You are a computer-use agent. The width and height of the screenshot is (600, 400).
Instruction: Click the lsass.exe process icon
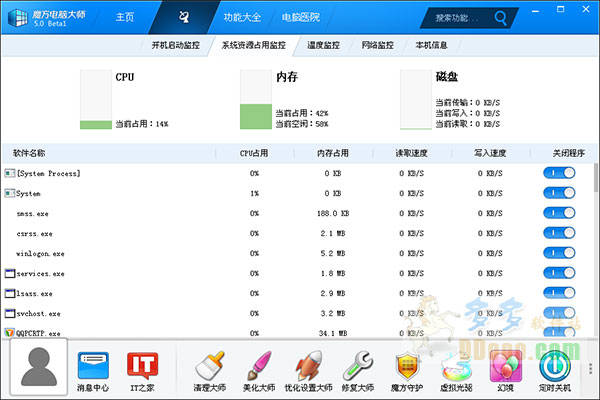(x=10, y=293)
